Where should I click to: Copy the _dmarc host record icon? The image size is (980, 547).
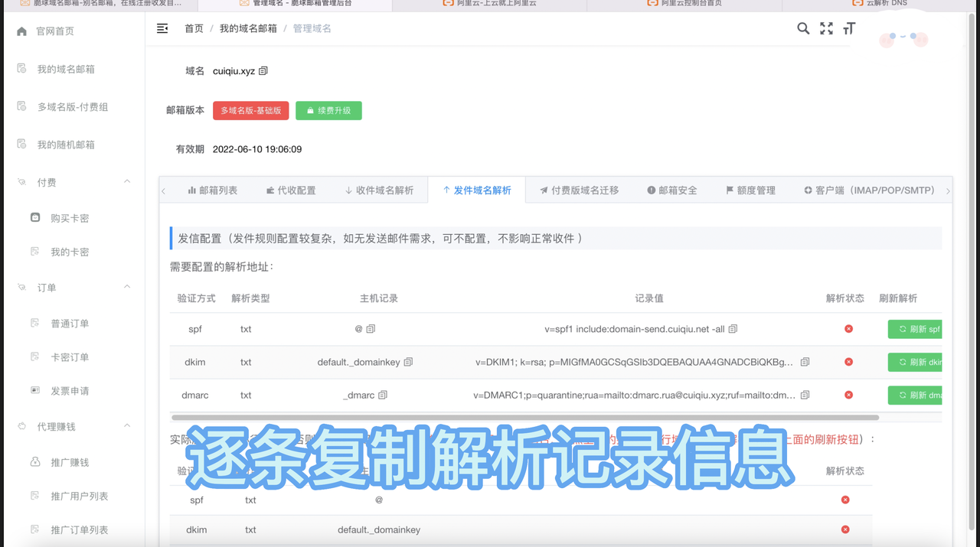(383, 396)
